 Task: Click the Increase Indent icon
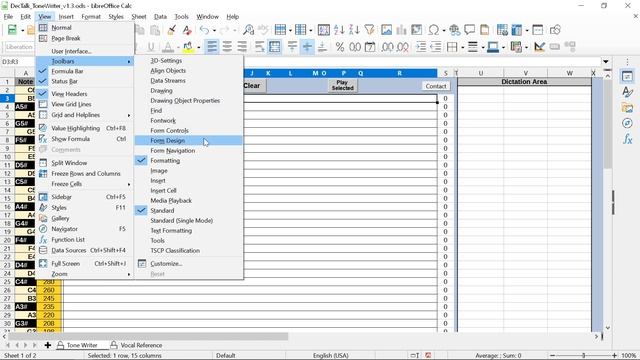click(x=421, y=47)
